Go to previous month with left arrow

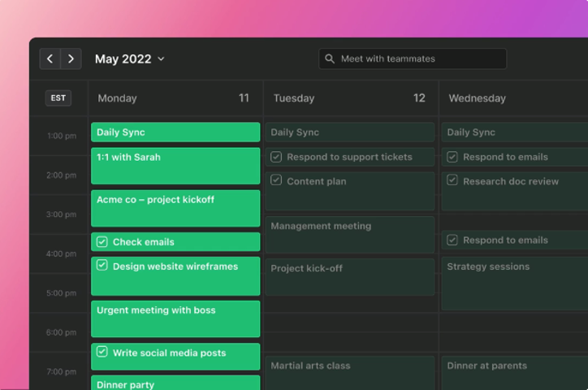(x=50, y=58)
